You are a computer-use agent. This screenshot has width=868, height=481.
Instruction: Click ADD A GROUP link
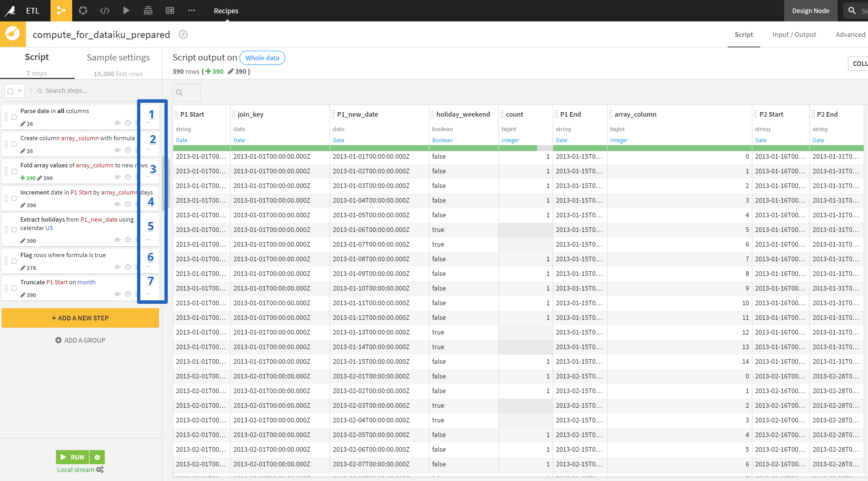(x=80, y=340)
